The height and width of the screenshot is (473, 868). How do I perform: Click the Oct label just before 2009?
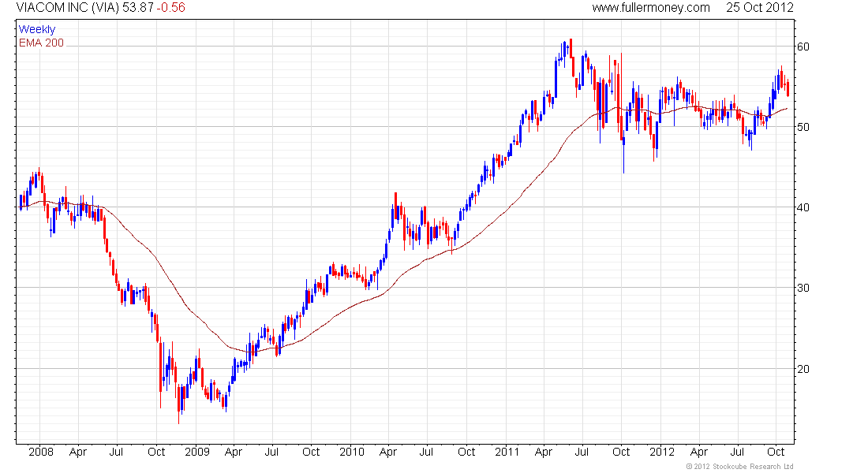click(156, 452)
